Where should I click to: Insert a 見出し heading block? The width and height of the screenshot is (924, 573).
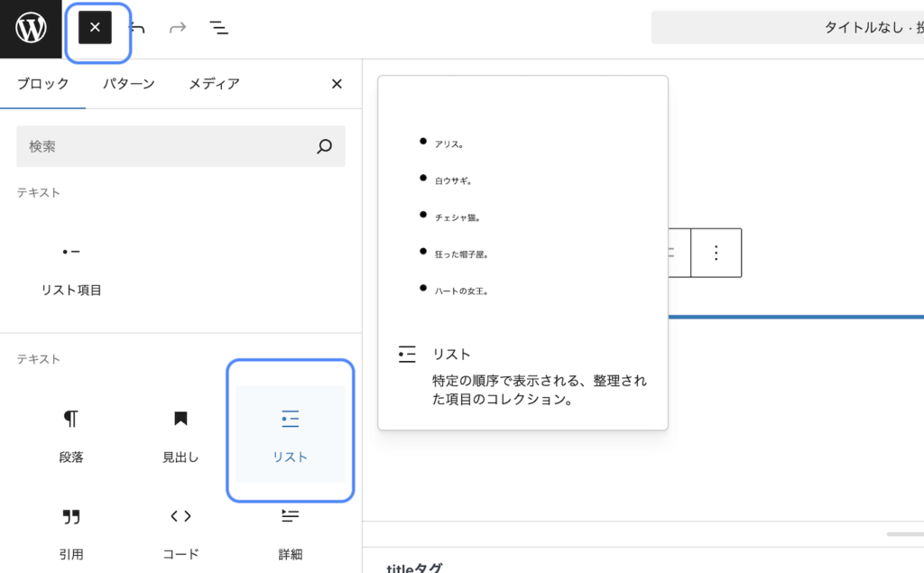[180, 431]
